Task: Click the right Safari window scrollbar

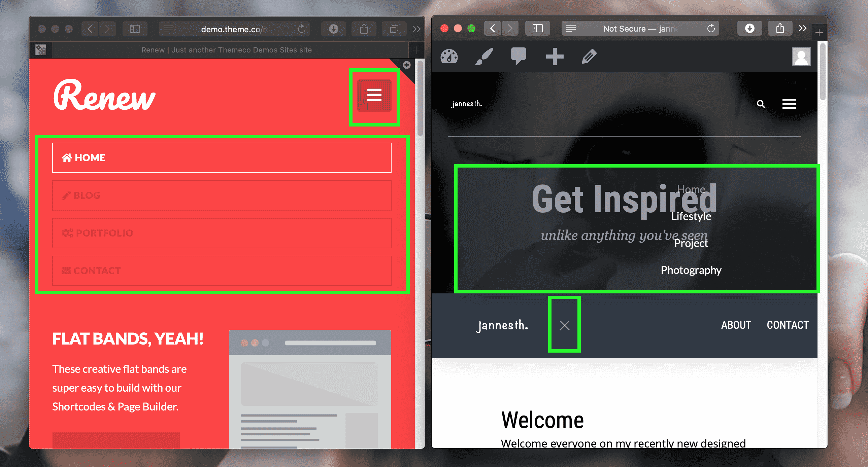Action: point(823,71)
